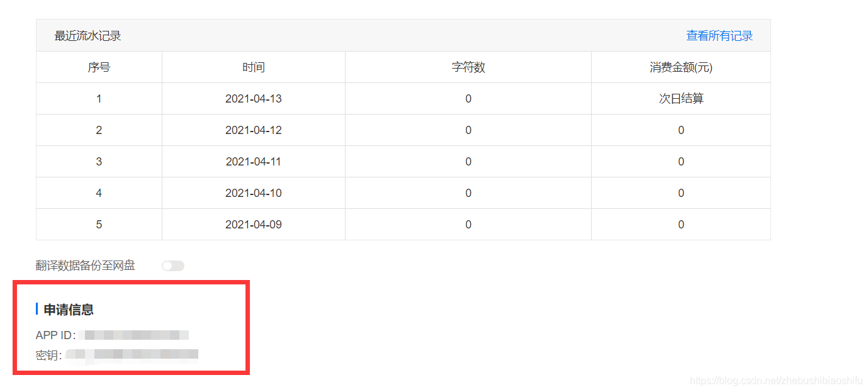Click the 2021-04-13 date cell

coord(254,99)
